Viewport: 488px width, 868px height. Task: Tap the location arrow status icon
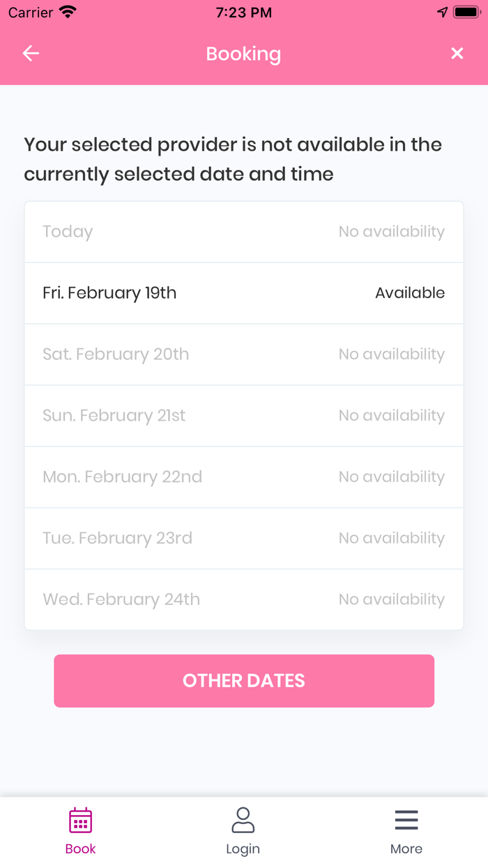click(442, 13)
